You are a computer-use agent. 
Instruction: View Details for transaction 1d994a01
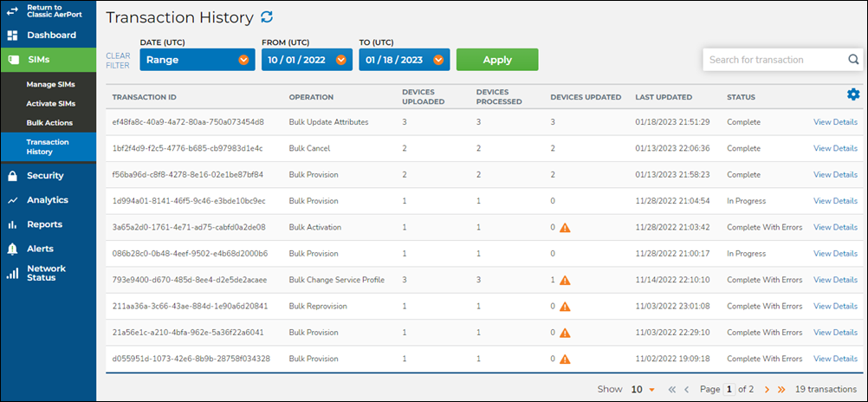pyautogui.click(x=835, y=201)
